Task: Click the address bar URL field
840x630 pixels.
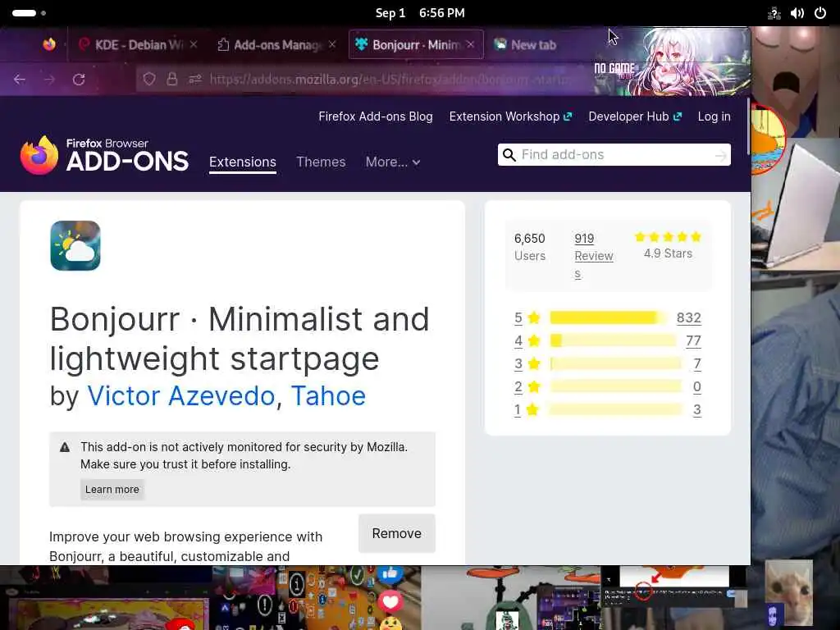Action: pyautogui.click(x=391, y=80)
